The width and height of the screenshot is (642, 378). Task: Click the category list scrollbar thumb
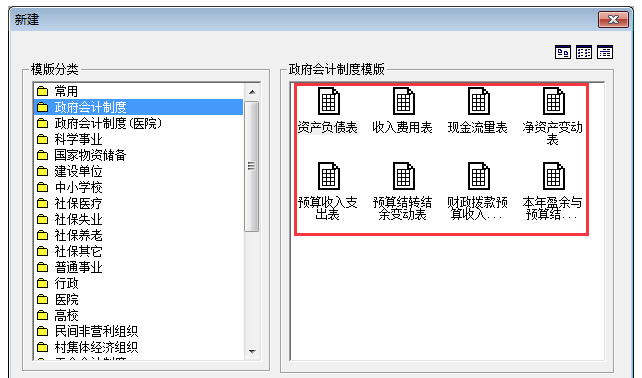[252, 166]
